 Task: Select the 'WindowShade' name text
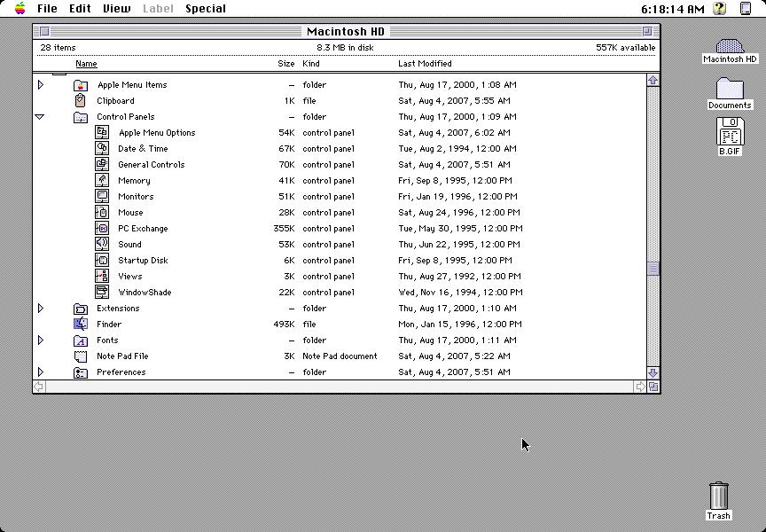click(145, 292)
